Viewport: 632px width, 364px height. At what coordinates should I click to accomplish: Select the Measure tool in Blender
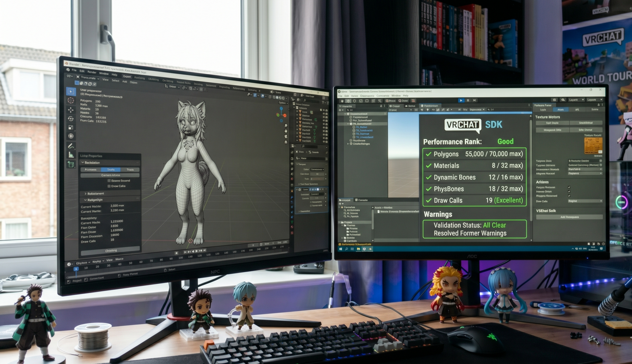[71, 155]
